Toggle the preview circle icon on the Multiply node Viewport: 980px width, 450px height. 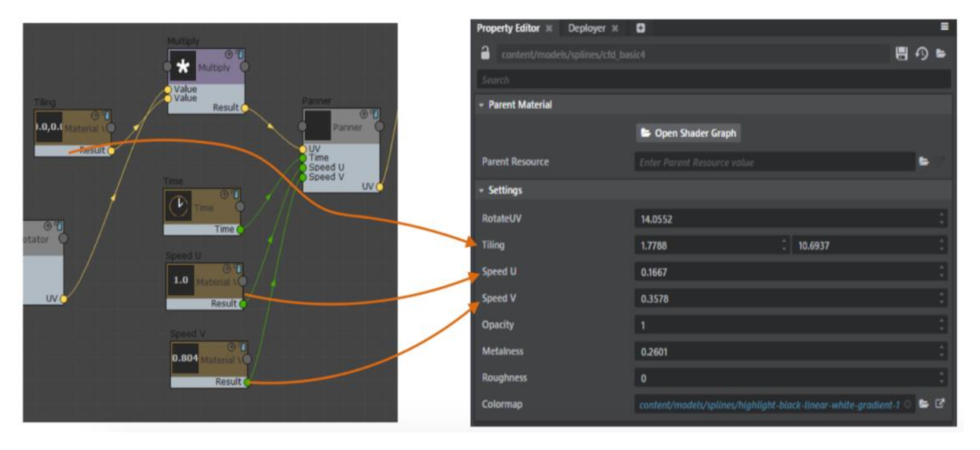point(229,54)
